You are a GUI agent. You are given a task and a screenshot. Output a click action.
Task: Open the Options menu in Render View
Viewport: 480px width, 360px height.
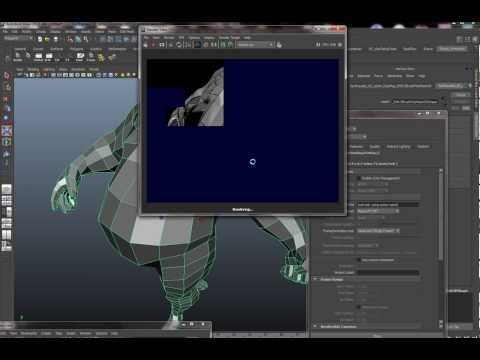(194, 37)
